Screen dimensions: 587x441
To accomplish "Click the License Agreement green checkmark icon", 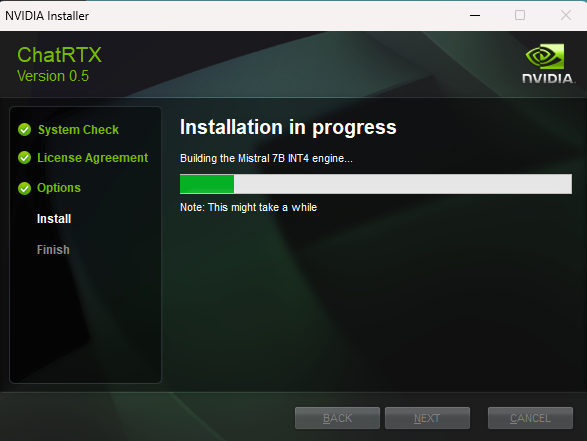I will (25, 158).
